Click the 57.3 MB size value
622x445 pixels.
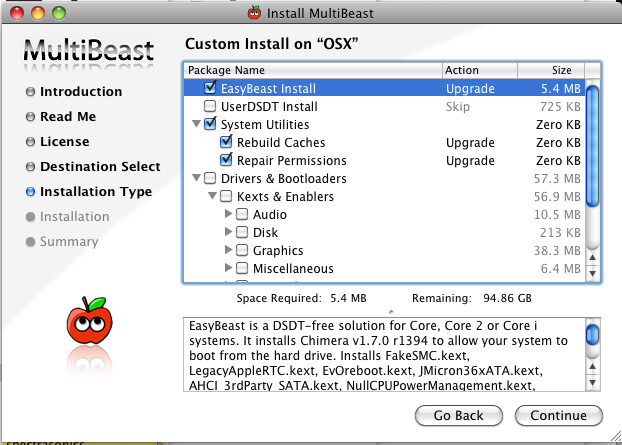(557, 178)
